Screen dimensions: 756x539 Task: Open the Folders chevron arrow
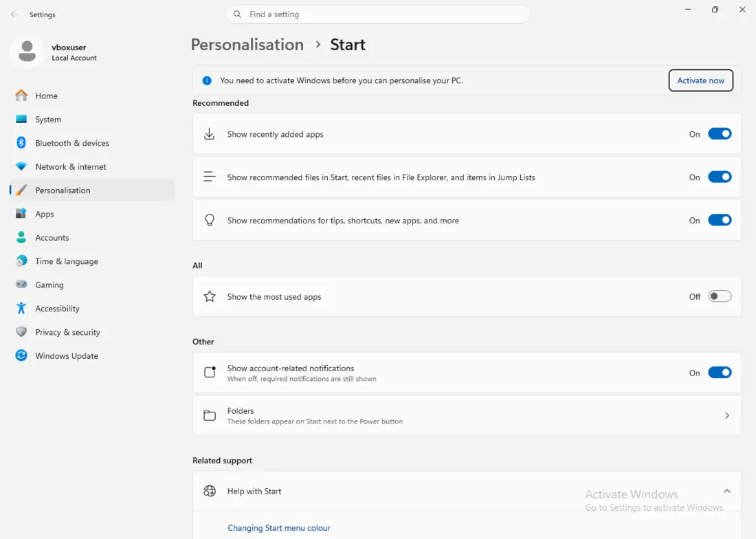point(727,415)
